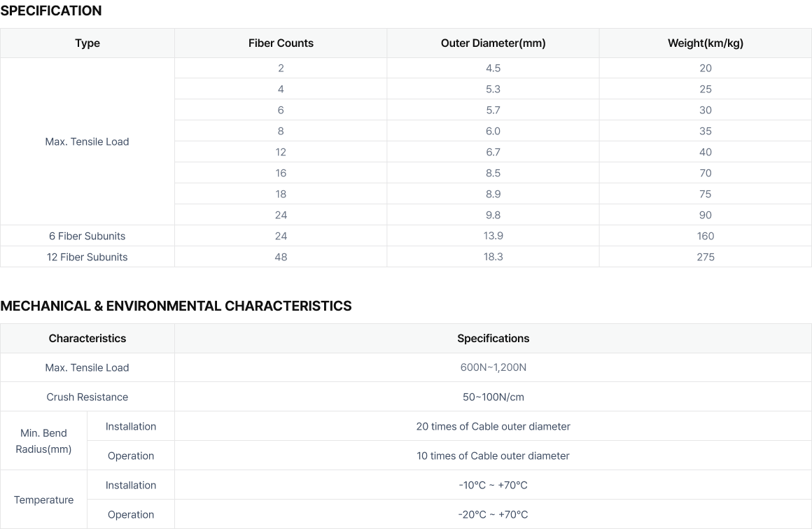This screenshot has width=812, height=529.
Task: Select the 13.9 outer diameter value
Action: pos(493,236)
